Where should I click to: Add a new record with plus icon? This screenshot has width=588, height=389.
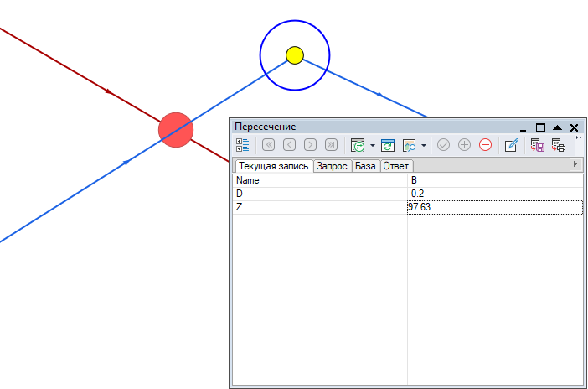464,145
